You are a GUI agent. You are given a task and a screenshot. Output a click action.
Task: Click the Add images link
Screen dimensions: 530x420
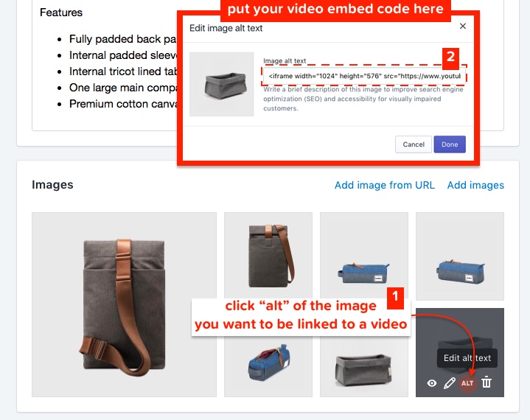point(475,185)
